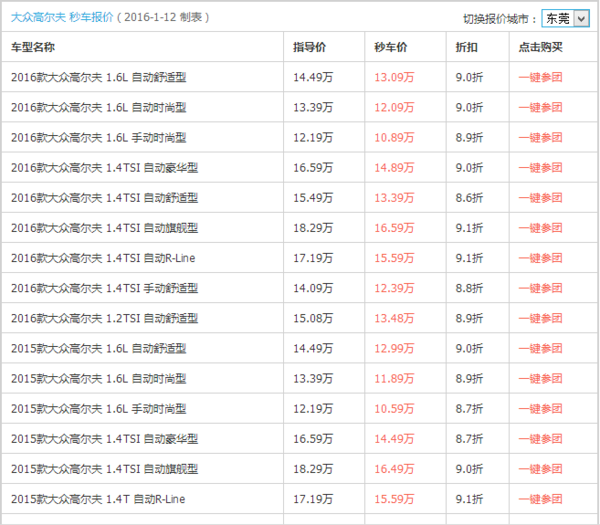Image resolution: width=600 pixels, height=525 pixels.
Task: Click the red price 12.39万
Action: pos(394,288)
